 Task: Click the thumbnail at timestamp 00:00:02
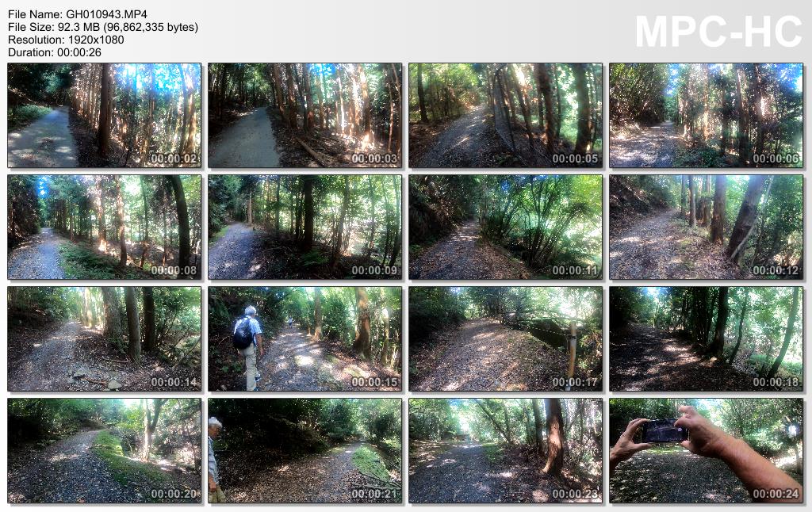click(x=104, y=116)
